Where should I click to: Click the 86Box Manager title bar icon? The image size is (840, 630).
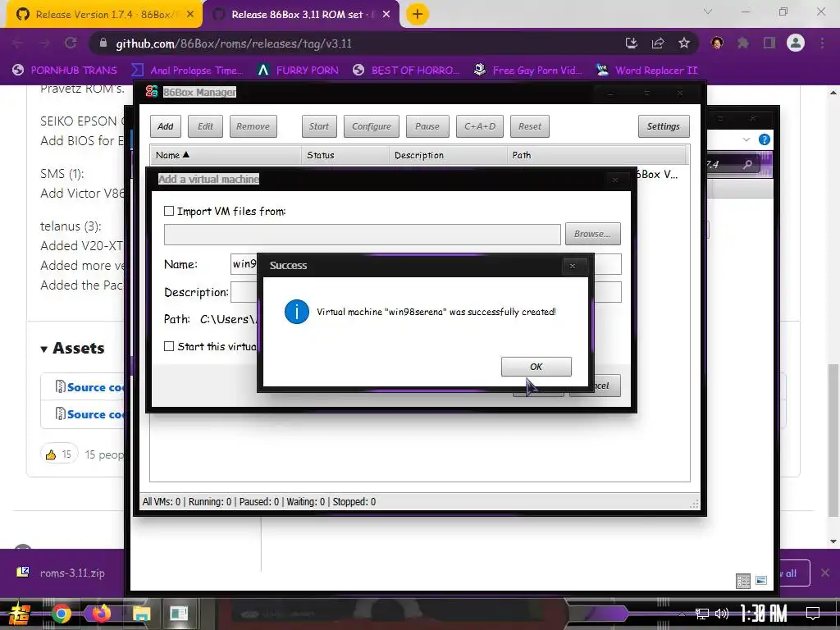point(152,92)
